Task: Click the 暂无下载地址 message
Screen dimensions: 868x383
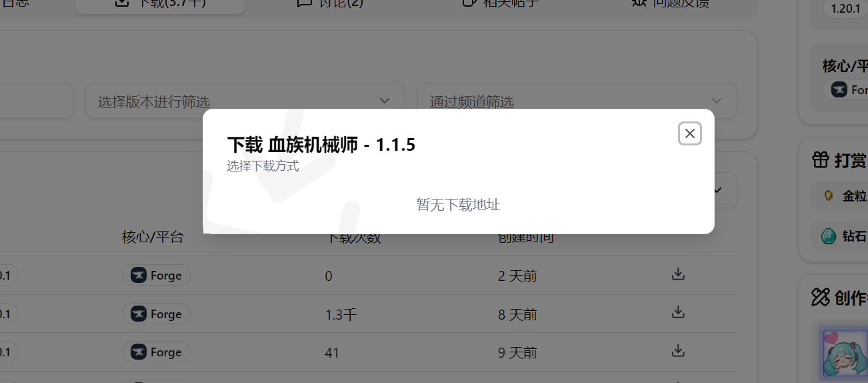Action: point(459,205)
